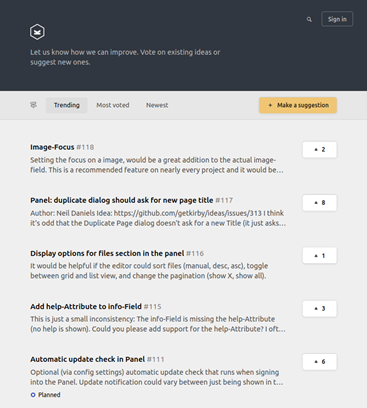Screen dimensions: 367x408
Task: Click the 'Let us know how we can improve' tagline
Action: tap(125, 57)
